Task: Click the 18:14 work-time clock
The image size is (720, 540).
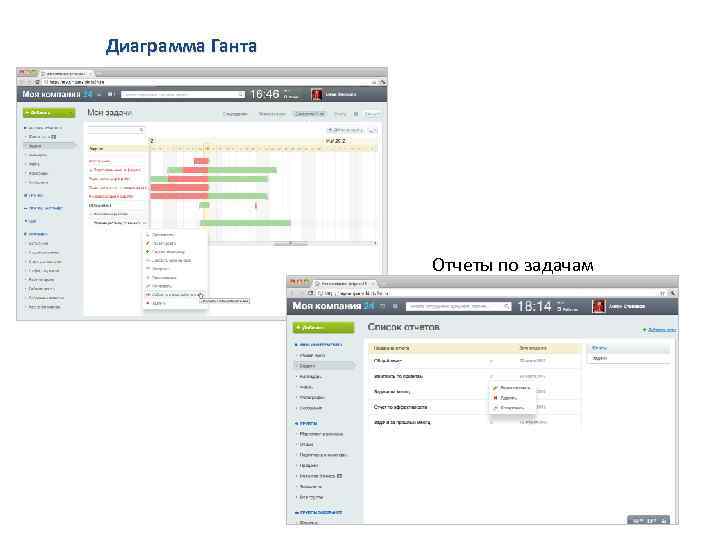Action: [x=534, y=306]
